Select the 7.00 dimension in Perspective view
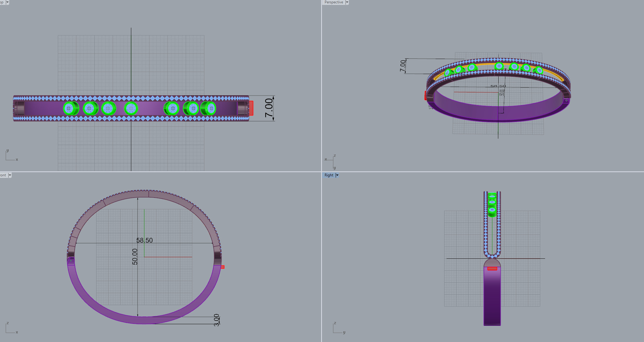This screenshot has height=342, width=644. [x=403, y=66]
